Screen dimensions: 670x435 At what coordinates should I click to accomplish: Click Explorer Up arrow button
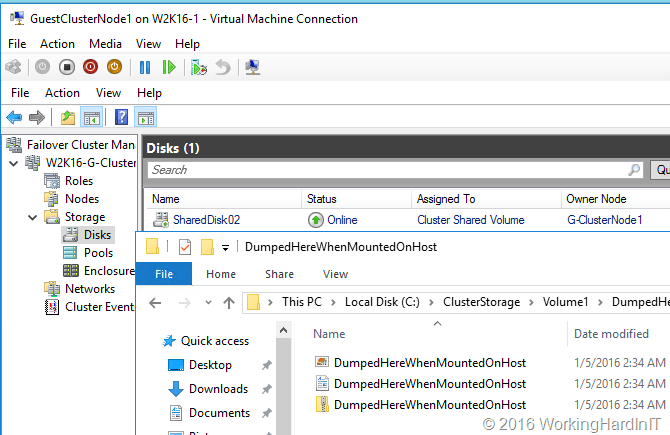pyautogui.click(x=229, y=303)
